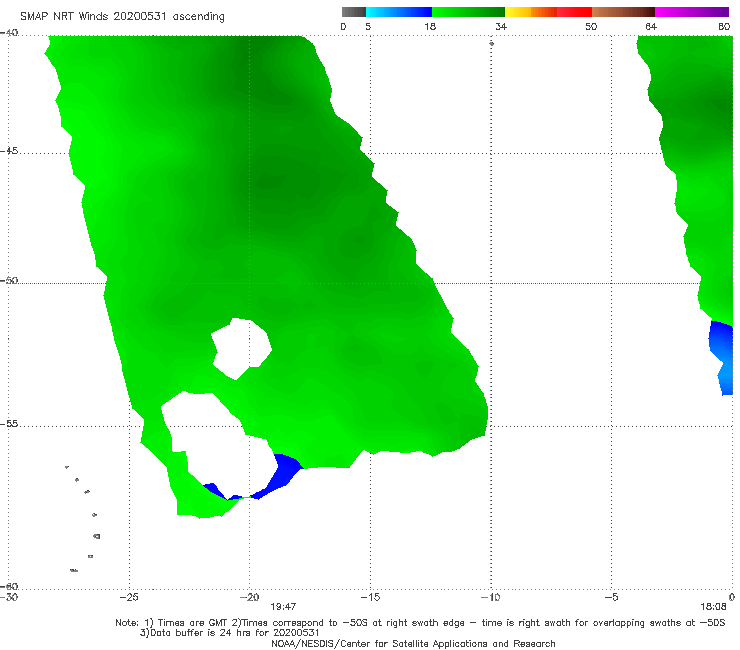Click the latitude label "-60"
The height and width of the screenshot is (650, 740).
pyautogui.click(x=9, y=586)
